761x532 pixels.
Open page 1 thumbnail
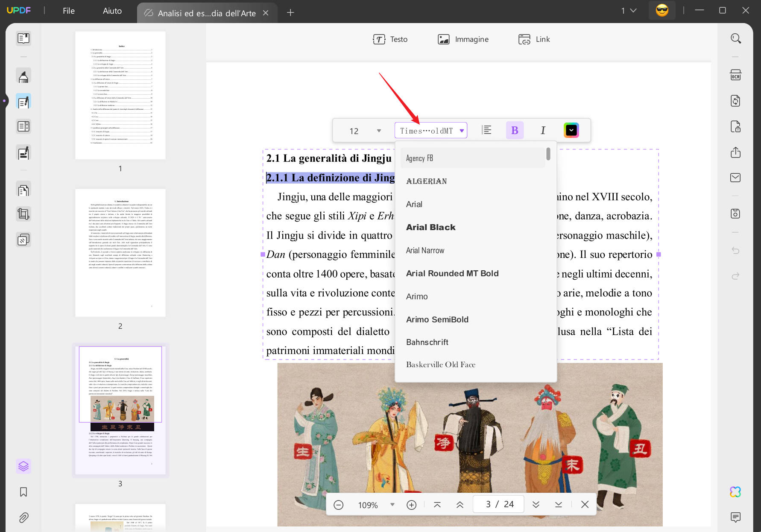tap(120, 95)
